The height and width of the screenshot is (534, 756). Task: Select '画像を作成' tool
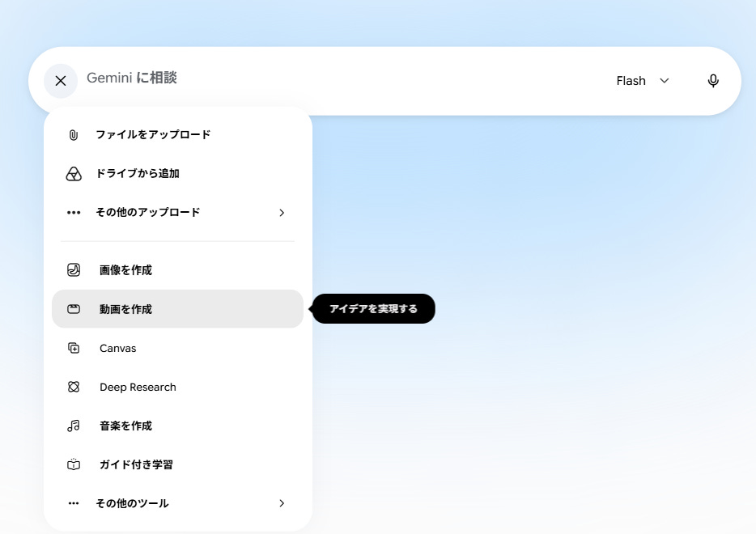125,270
